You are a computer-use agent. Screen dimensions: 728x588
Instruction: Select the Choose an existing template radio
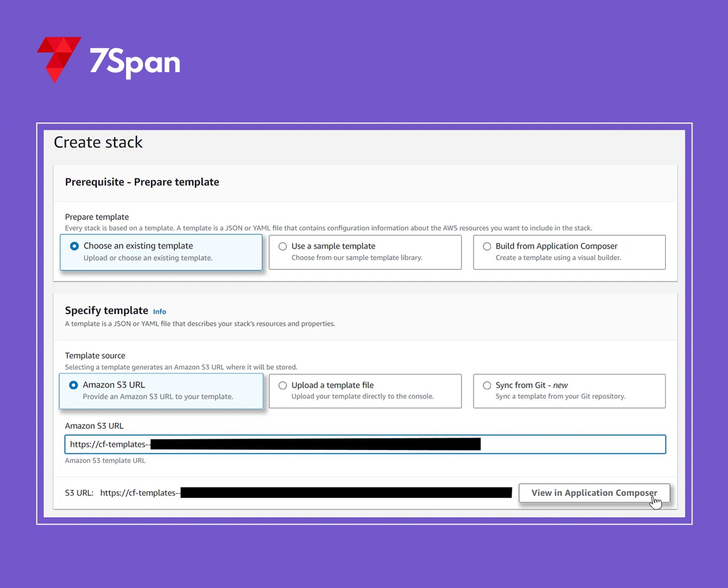(x=74, y=246)
